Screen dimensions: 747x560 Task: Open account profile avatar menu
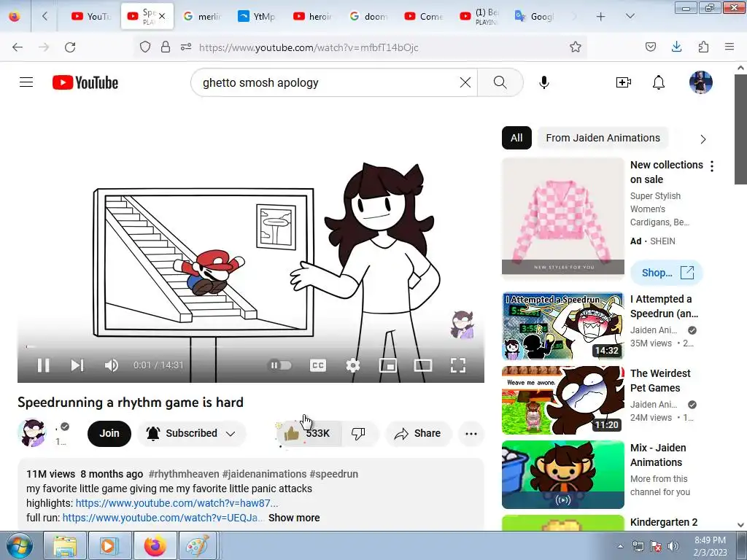[701, 82]
